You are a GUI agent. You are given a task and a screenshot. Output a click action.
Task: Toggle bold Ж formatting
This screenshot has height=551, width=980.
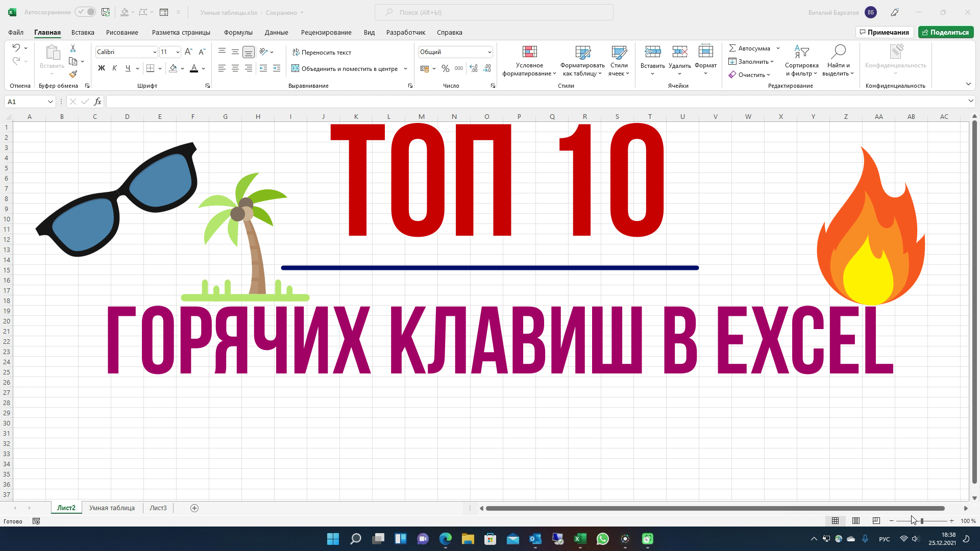101,68
